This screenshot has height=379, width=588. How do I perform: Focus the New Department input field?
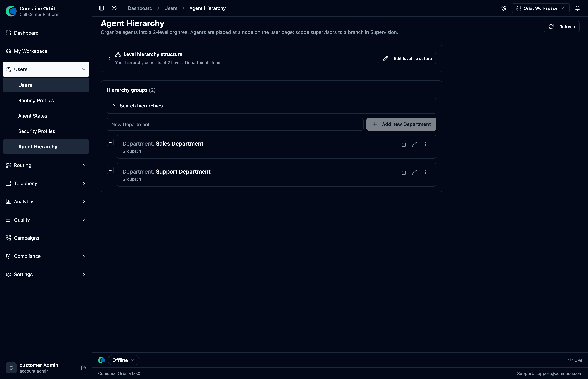coord(235,124)
